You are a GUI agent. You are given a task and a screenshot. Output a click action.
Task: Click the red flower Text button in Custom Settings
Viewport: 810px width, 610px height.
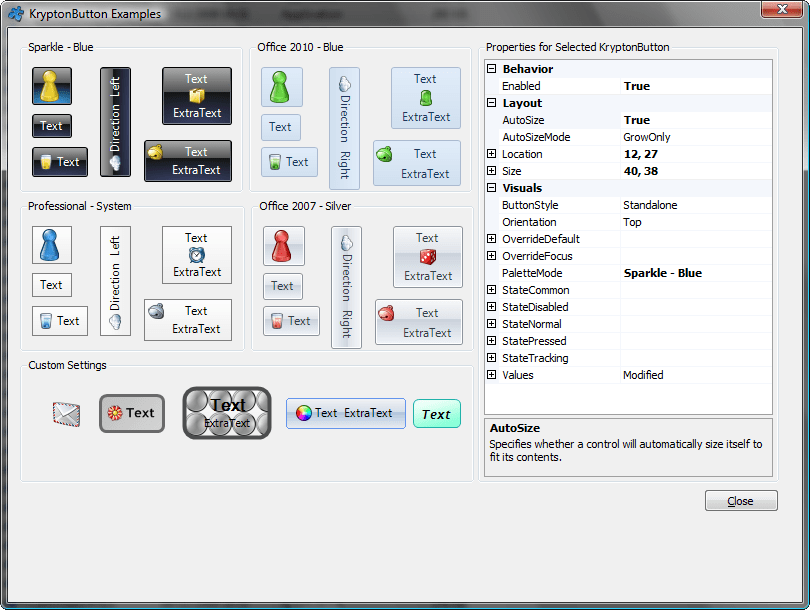[131, 412]
